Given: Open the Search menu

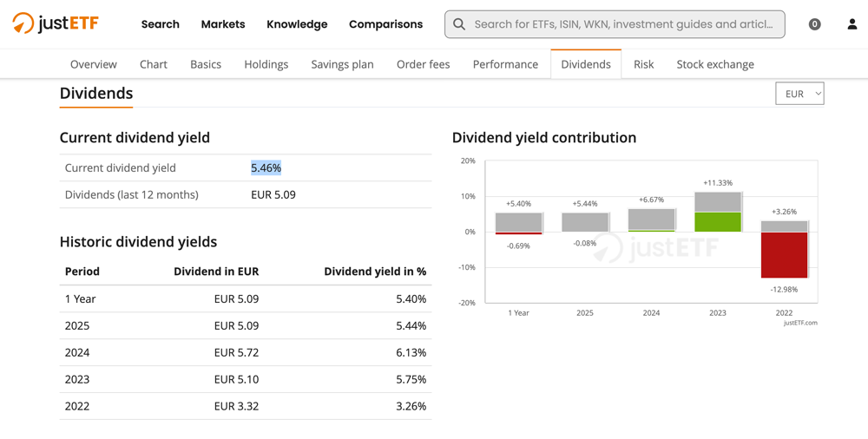Looking at the screenshot, I should 160,24.
